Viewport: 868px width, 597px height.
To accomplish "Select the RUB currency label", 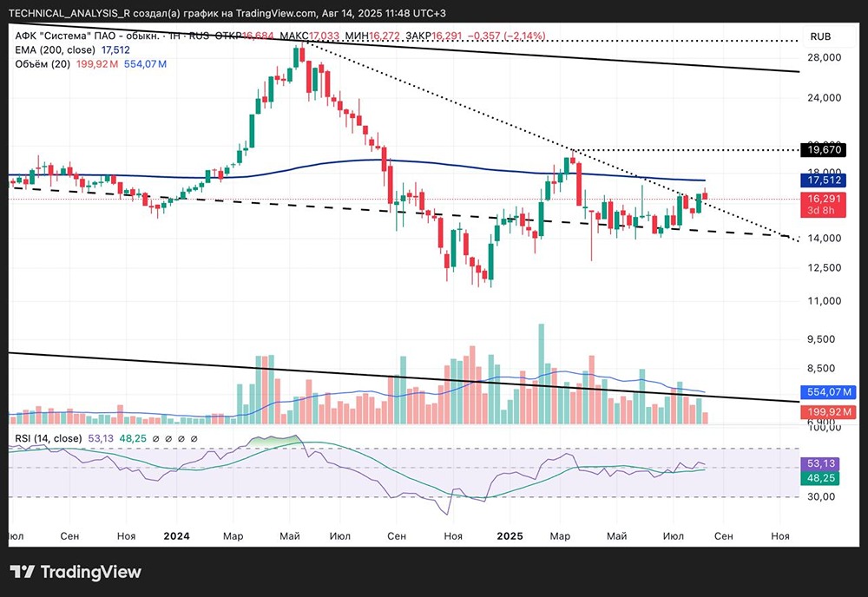I will tap(820, 36).
